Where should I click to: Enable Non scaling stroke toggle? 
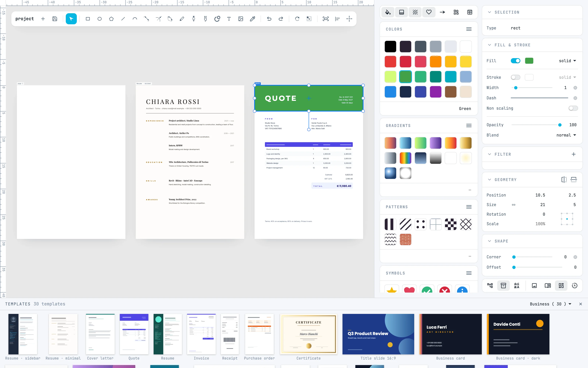click(573, 108)
